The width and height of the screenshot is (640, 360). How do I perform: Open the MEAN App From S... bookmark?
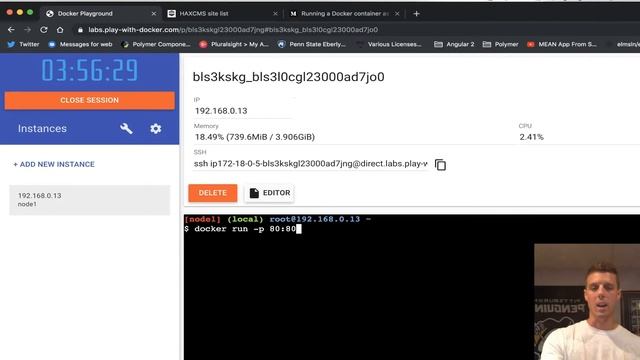(562, 44)
